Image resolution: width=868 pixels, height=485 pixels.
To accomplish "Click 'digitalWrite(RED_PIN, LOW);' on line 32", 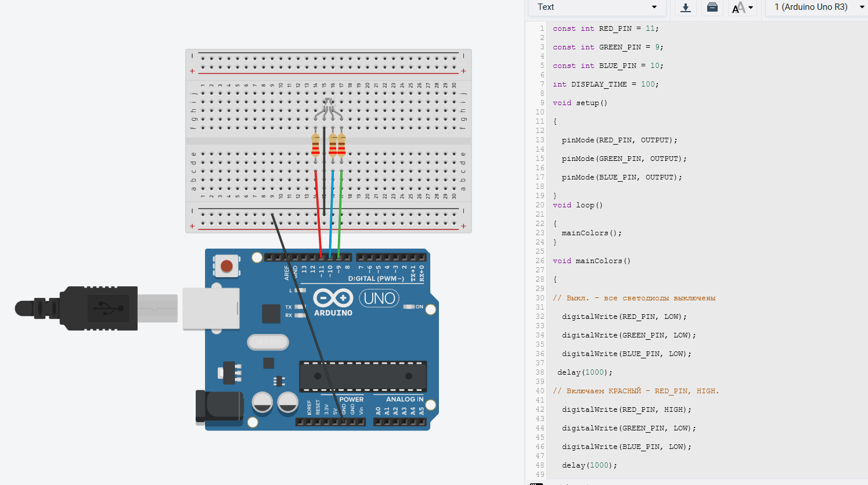I will coord(624,317).
